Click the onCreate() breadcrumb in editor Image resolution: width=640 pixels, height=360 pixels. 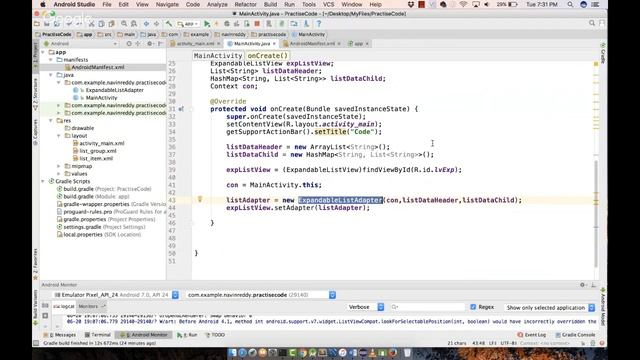point(267,56)
